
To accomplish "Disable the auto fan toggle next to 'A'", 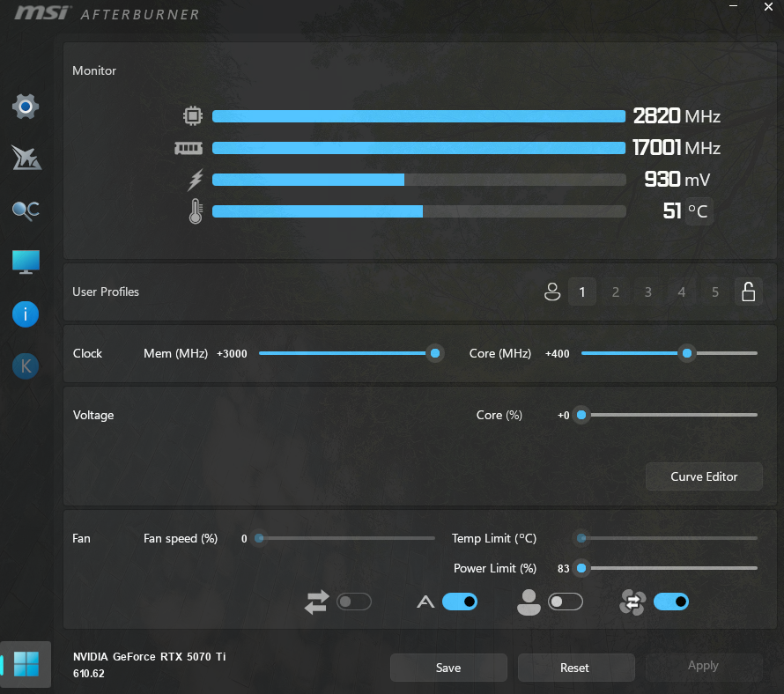I will pos(460,602).
